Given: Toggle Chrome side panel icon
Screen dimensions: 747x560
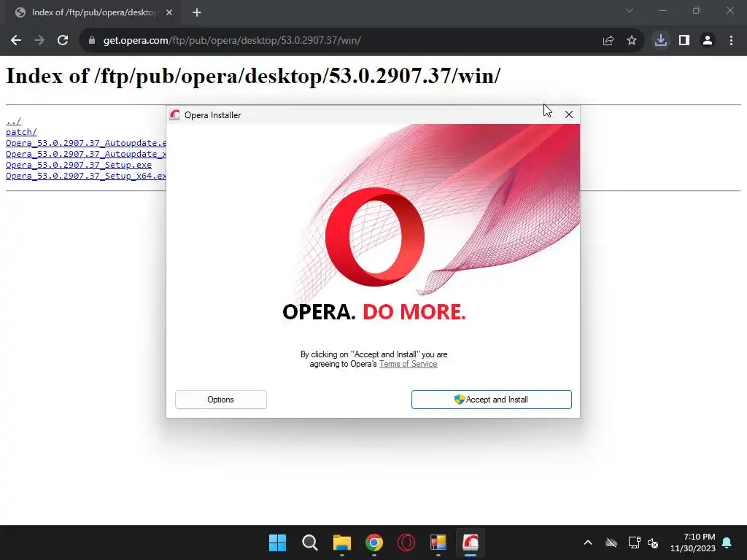Looking at the screenshot, I should click(684, 41).
